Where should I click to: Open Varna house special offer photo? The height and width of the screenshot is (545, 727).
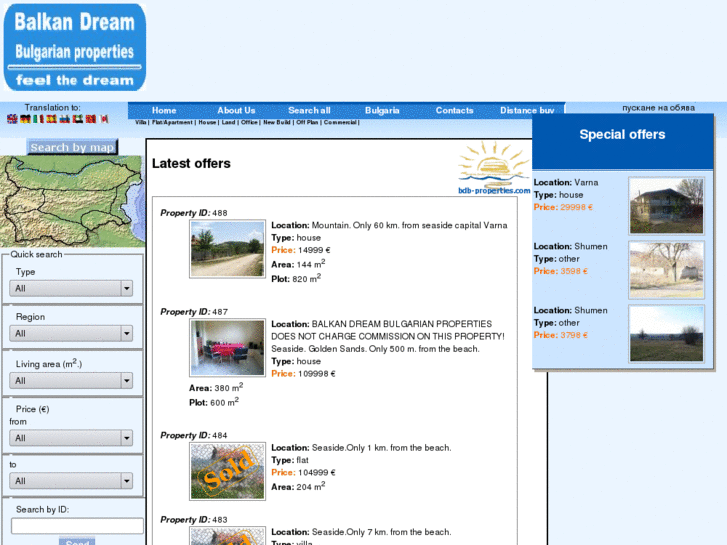[x=666, y=205]
